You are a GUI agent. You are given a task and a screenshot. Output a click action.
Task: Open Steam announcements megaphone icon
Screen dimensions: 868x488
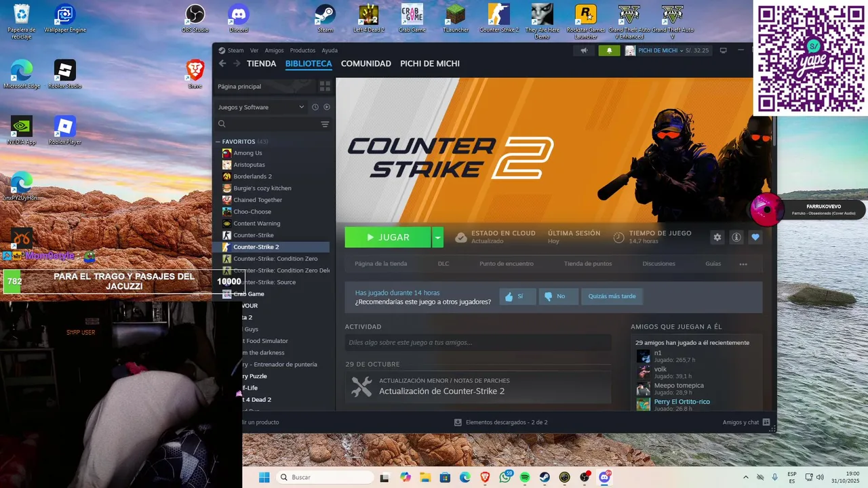click(x=584, y=51)
